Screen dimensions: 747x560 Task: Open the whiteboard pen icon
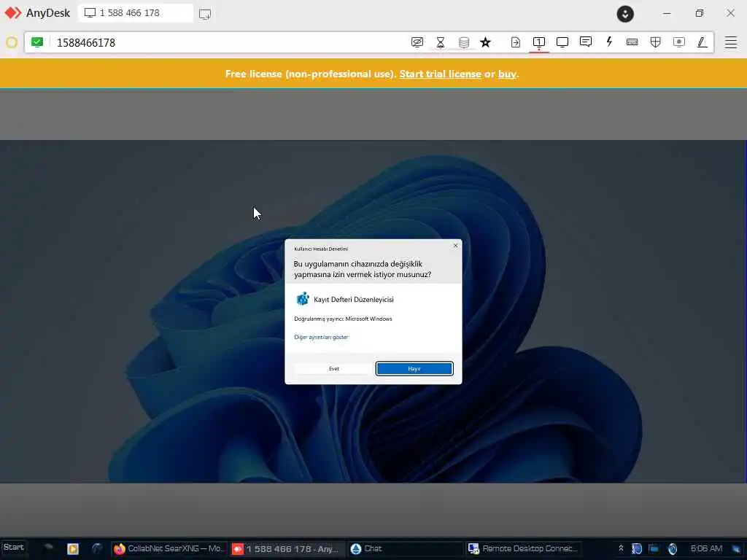(x=702, y=42)
